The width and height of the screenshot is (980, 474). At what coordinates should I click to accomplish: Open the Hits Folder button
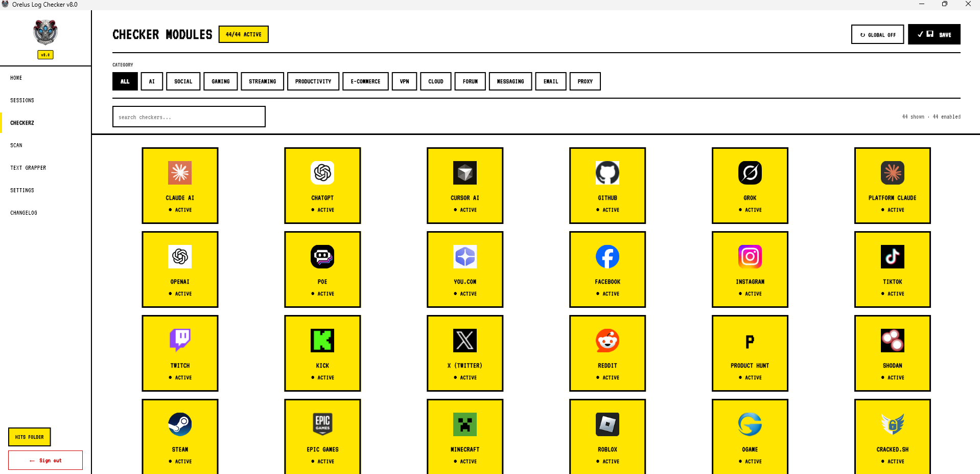(x=30, y=437)
